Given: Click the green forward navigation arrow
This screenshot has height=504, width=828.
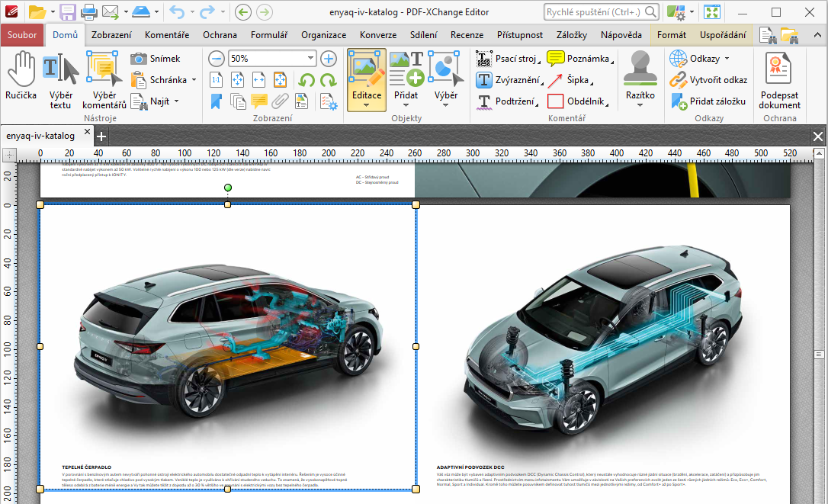Looking at the screenshot, I should [x=264, y=11].
